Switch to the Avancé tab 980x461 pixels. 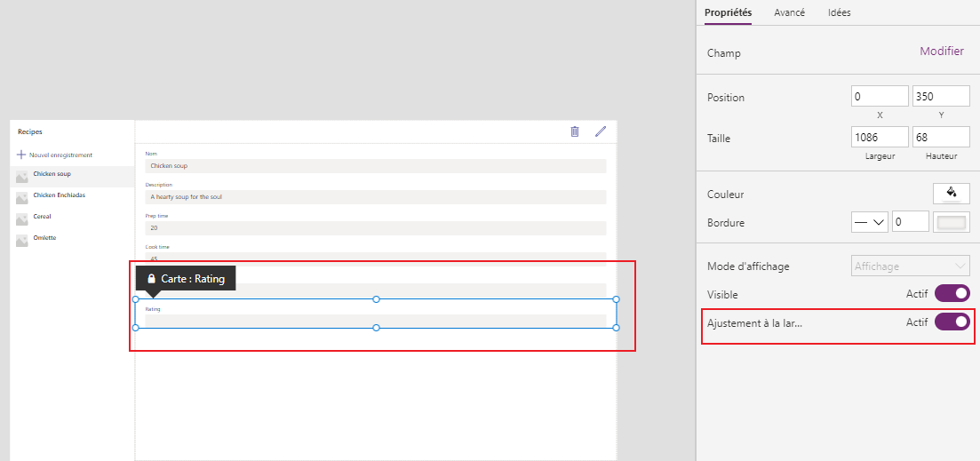coord(789,12)
